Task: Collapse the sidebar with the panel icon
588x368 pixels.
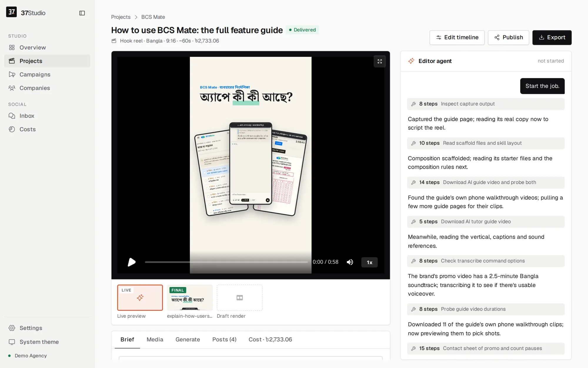Action: point(82,13)
